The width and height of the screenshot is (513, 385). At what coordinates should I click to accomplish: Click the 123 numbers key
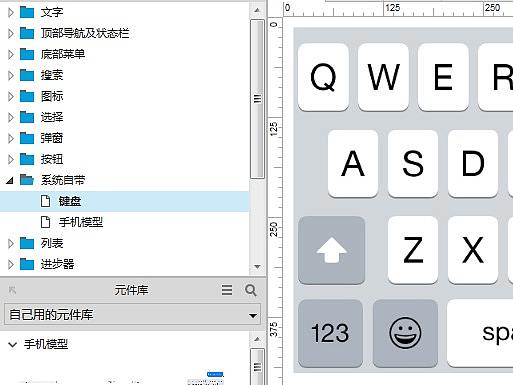coord(330,333)
